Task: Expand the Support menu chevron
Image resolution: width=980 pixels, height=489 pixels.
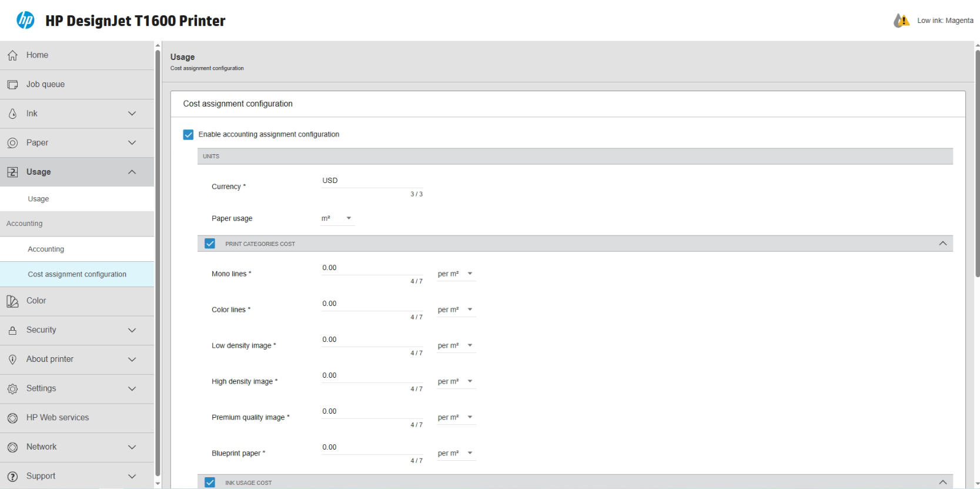Action: [132, 476]
